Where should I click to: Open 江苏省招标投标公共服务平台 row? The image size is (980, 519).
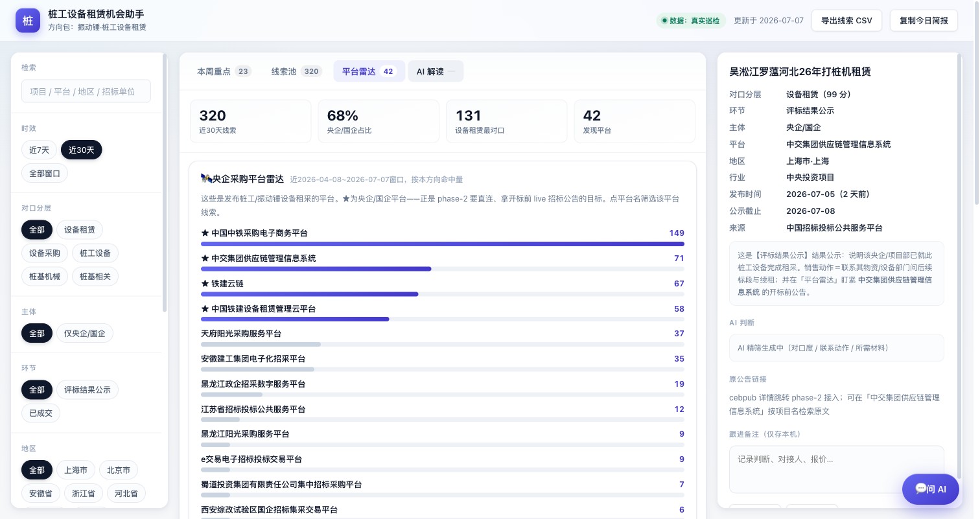click(x=443, y=413)
